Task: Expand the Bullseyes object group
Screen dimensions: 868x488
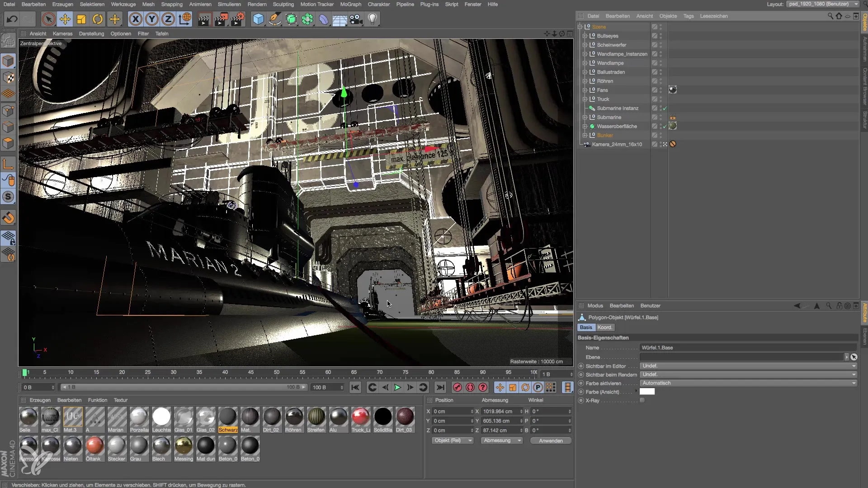Action: (585, 36)
